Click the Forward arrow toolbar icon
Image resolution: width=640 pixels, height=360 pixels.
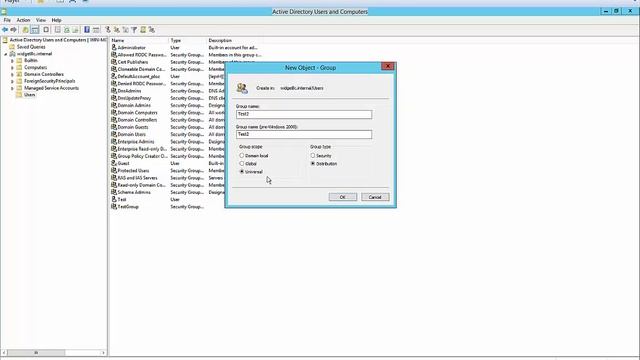click(x=13, y=30)
